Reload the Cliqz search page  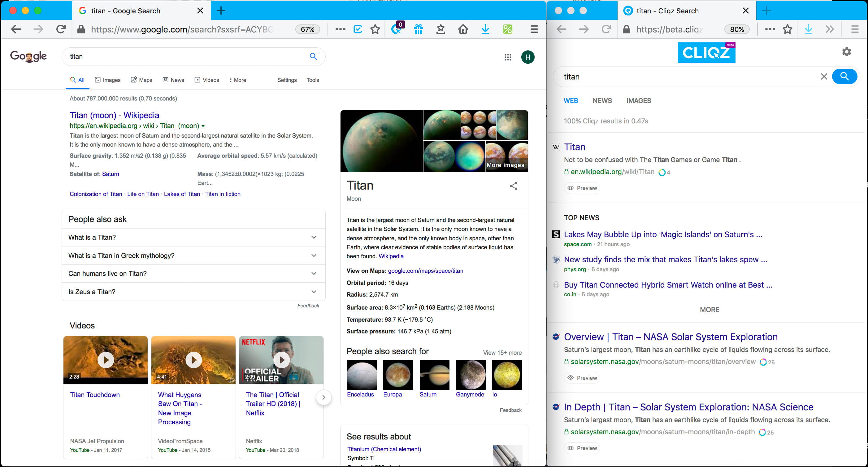pos(606,29)
